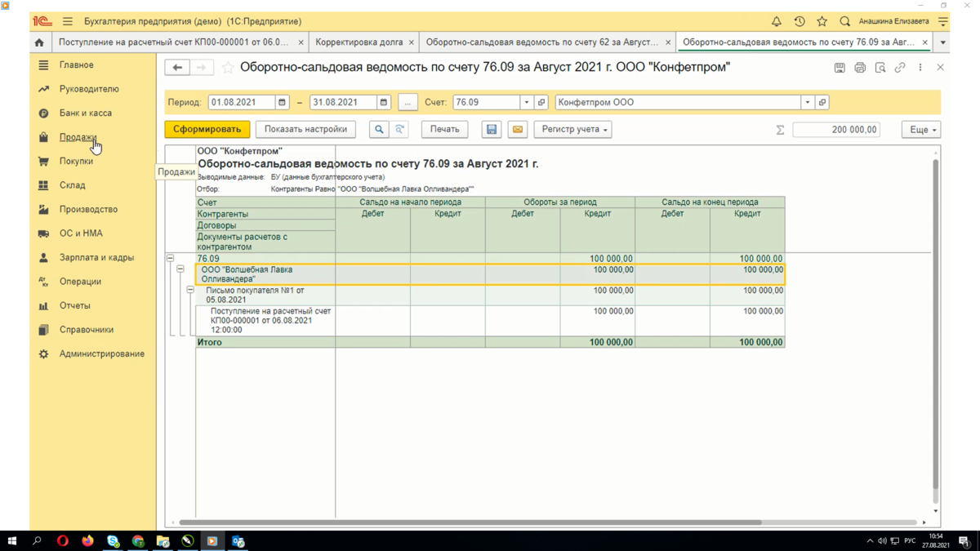This screenshot has width=980, height=551.
Task: Click the period start date field
Action: coord(242,102)
